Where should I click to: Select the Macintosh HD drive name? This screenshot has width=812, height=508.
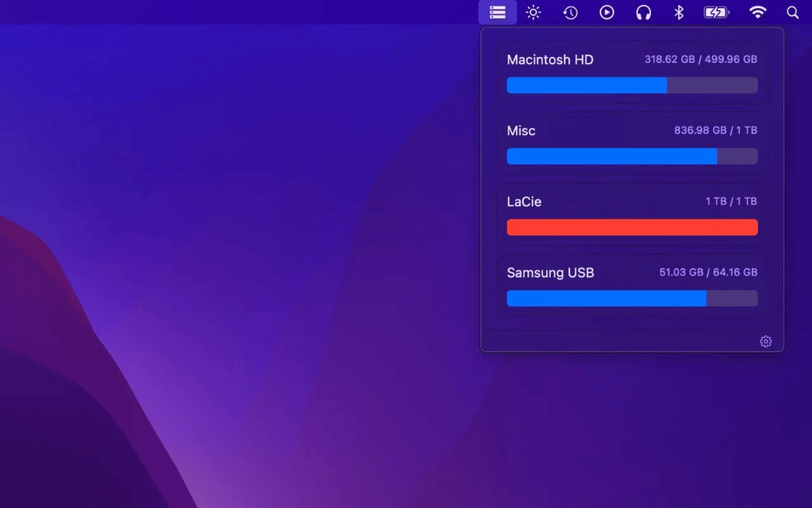click(x=549, y=60)
